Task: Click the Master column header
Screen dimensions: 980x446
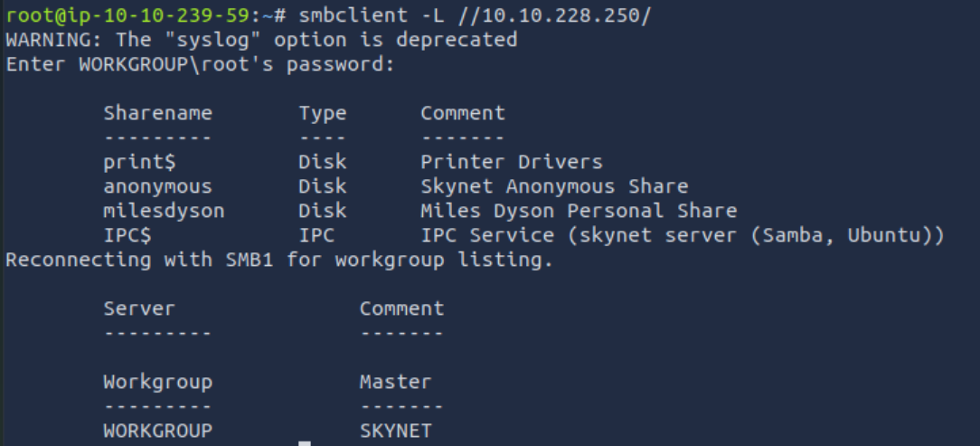Action: (395, 382)
